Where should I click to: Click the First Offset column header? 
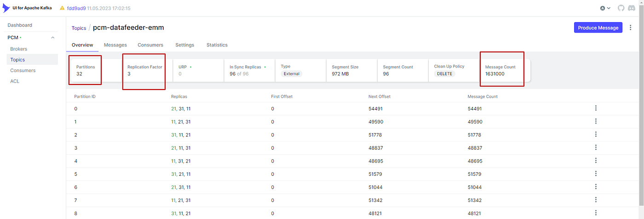(282, 96)
